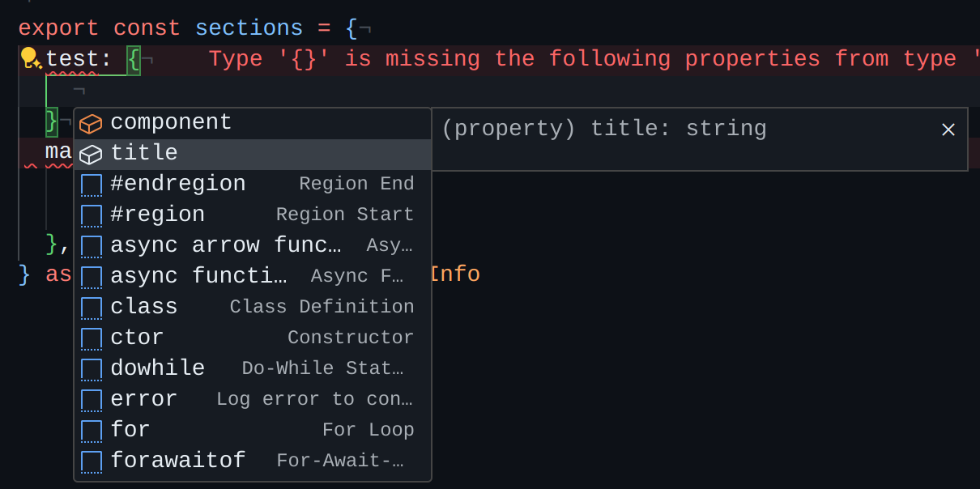This screenshot has width=980, height=489.
Task: Click the #endregion snippet icon
Action: point(92,185)
